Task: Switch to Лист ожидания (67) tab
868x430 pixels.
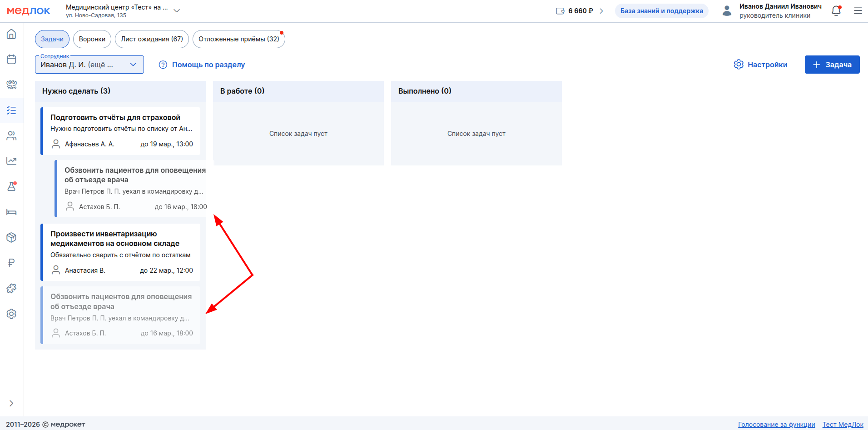Action: (152, 39)
